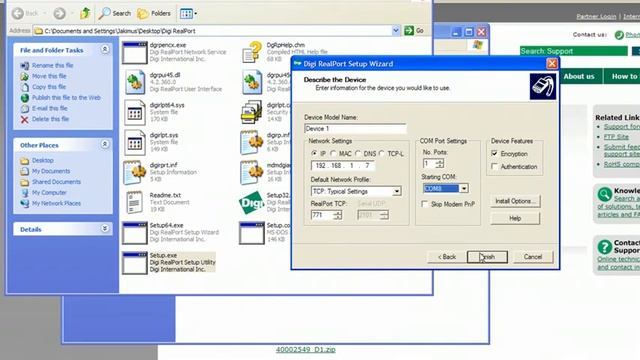
Task: Expand the Details panel
Action: pos(104,229)
